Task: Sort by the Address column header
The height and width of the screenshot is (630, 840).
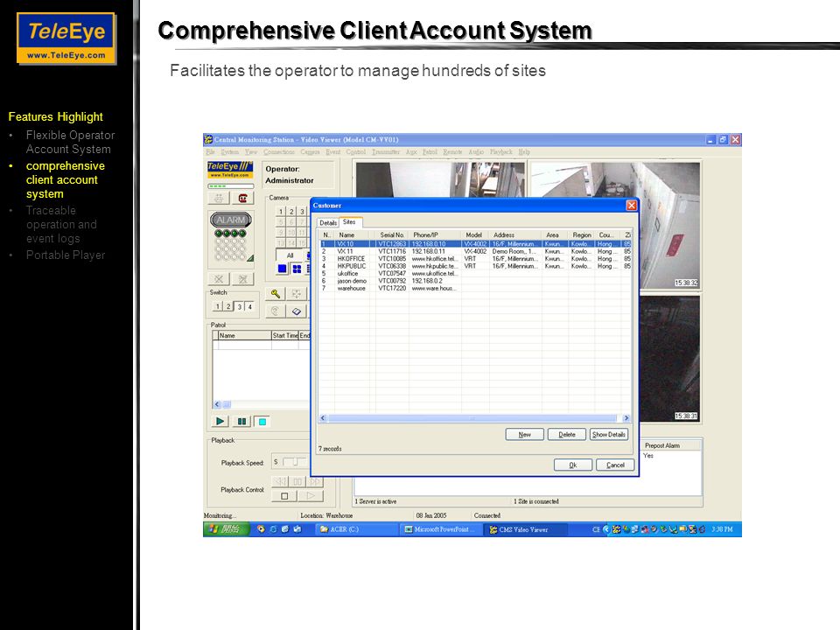Action: [x=515, y=235]
